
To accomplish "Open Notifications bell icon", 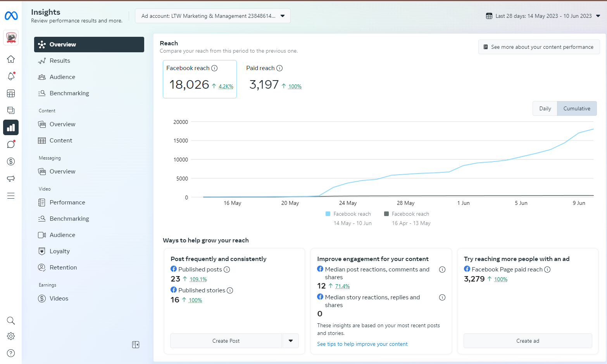I will (x=11, y=76).
